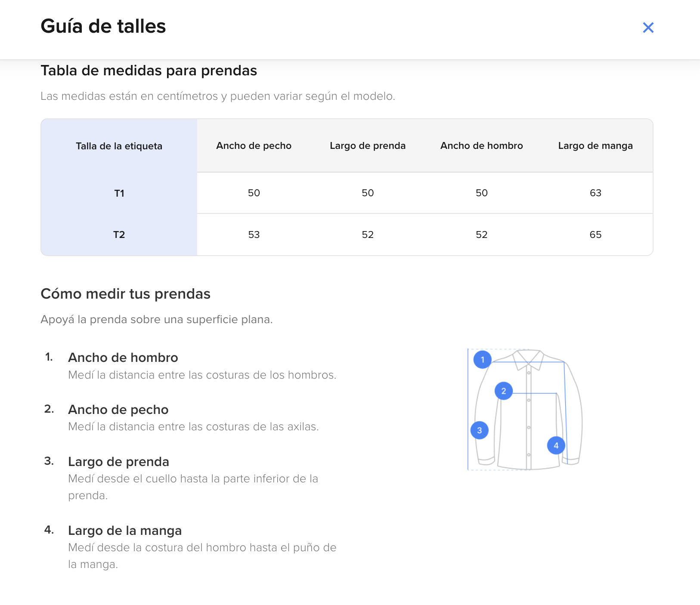Click the Ancho de pecho instruction heading
The height and width of the screenshot is (605, 700).
(x=118, y=410)
